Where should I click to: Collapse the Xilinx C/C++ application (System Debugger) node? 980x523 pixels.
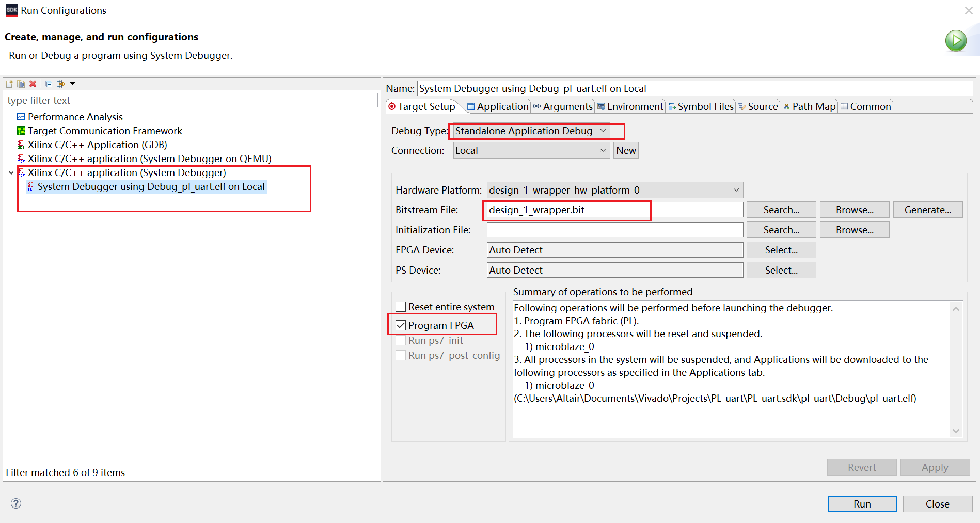(11, 172)
